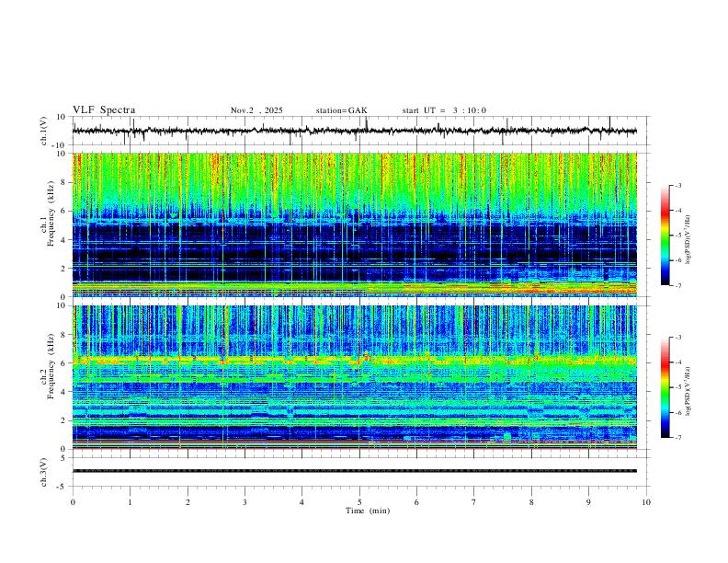This screenshot has height=563, width=728.
Task: Click the Time axis tick label "1"
Action: pyautogui.click(x=130, y=502)
